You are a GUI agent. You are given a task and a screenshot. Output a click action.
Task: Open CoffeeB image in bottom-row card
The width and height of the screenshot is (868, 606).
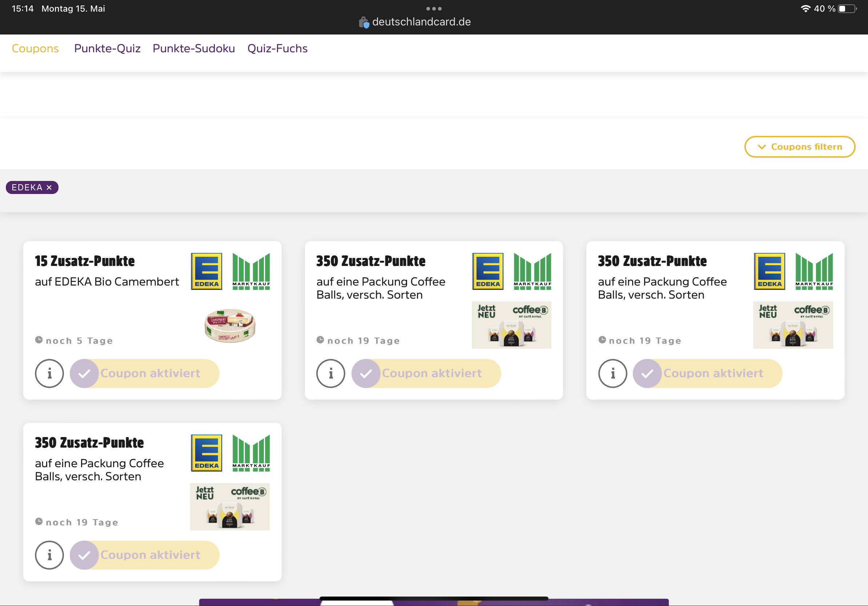[x=230, y=507]
